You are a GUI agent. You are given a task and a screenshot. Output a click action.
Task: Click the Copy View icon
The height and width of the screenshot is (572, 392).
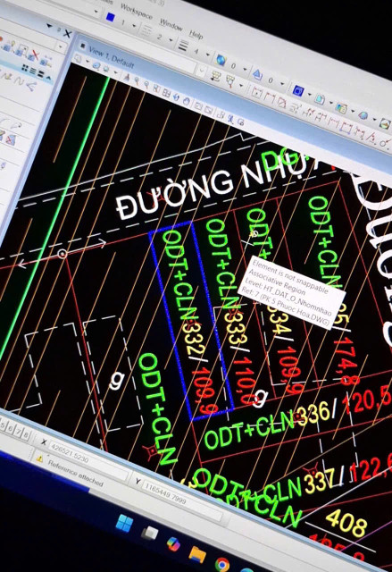click(221, 114)
